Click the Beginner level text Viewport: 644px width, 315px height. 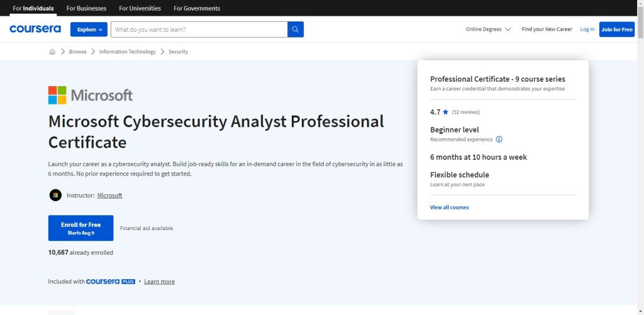[x=454, y=130]
